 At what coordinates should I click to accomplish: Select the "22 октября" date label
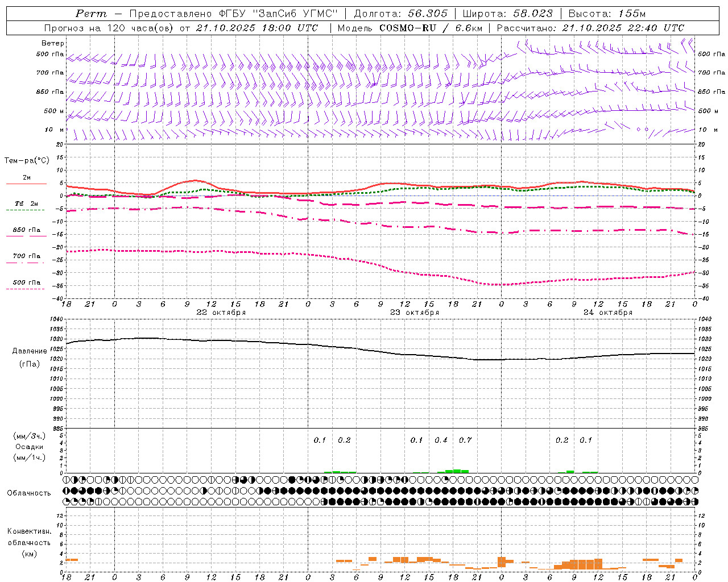(x=221, y=313)
